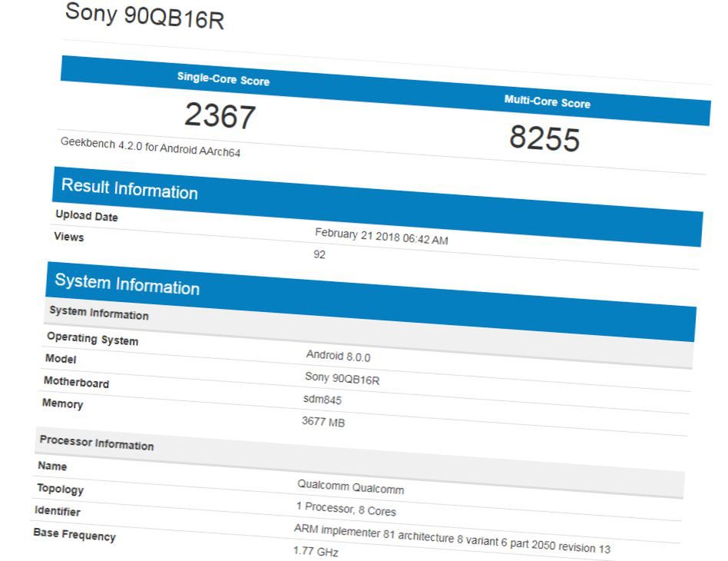Click the Android 8.0.0 value
Screen dimensions: 728x561
(338, 356)
